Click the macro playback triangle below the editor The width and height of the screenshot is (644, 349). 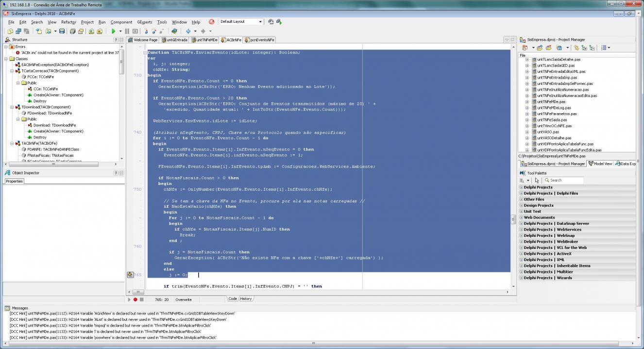click(x=129, y=299)
